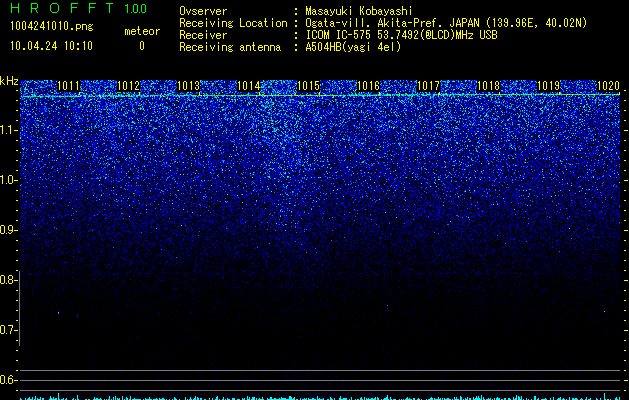Click the Receiving Location label
Viewport: 629px width, 400px height.
pos(233,23)
